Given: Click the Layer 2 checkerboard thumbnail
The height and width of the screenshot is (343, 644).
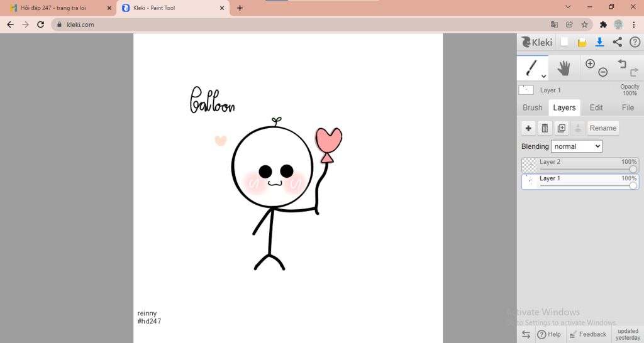Looking at the screenshot, I should tap(530, 165).
